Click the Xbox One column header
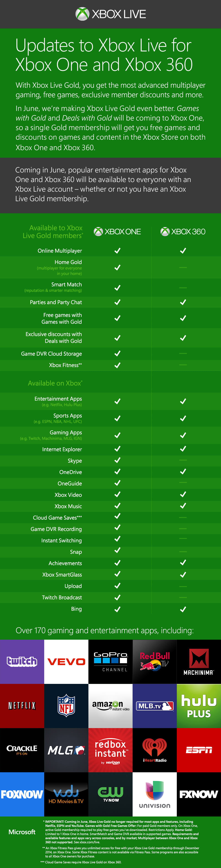Screen dimensions: 221x868 coord(117,232)
